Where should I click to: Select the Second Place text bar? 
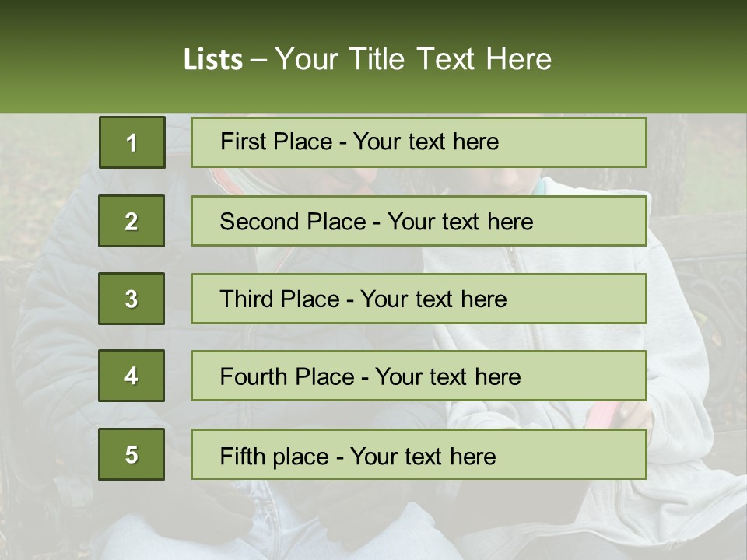coord(419,221)
